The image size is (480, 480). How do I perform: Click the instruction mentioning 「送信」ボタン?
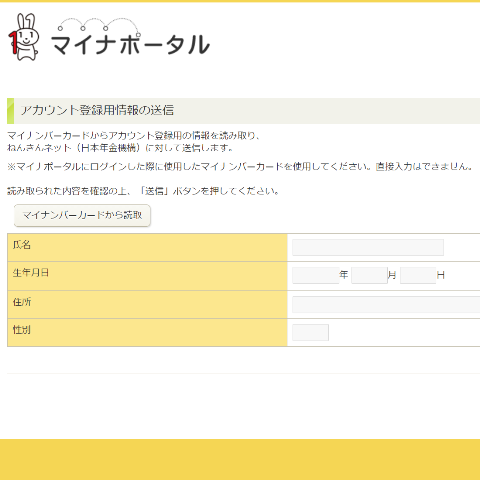click(x=143, y=191)
